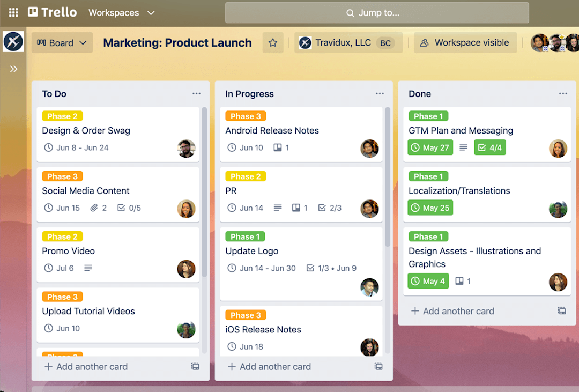Viewport: 579px width, 392px height.
Task: Click the description icon on the PR card
Action: [x=278, y=208]
